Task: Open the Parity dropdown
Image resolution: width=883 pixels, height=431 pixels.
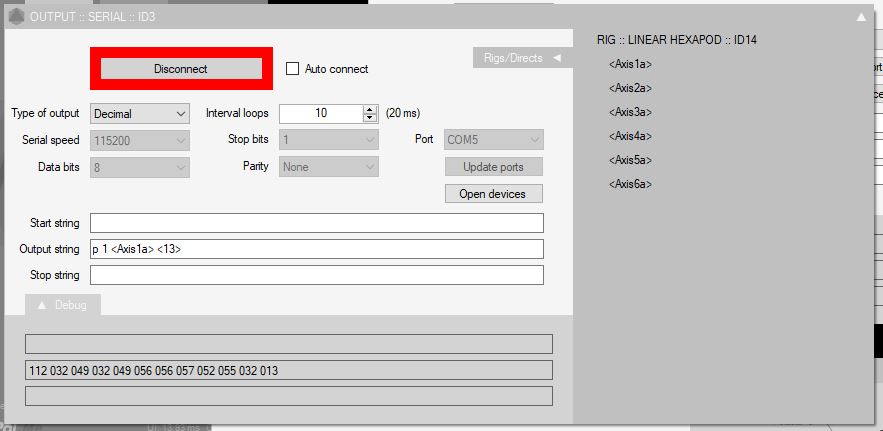Action: click(x=329, y=167)
